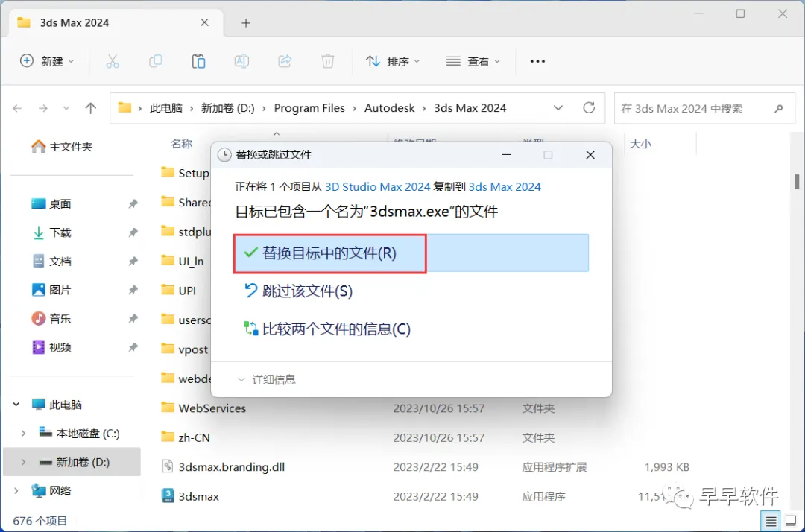Open the View (查看) dropdown
This screenshot has width=805, height=532.
point(473,61)
